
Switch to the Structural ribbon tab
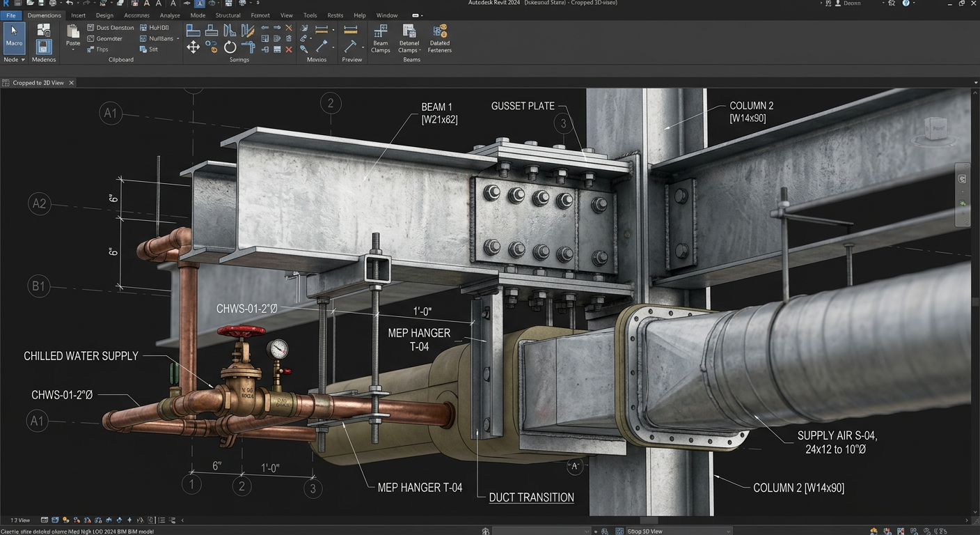click(x=228, y=15)
